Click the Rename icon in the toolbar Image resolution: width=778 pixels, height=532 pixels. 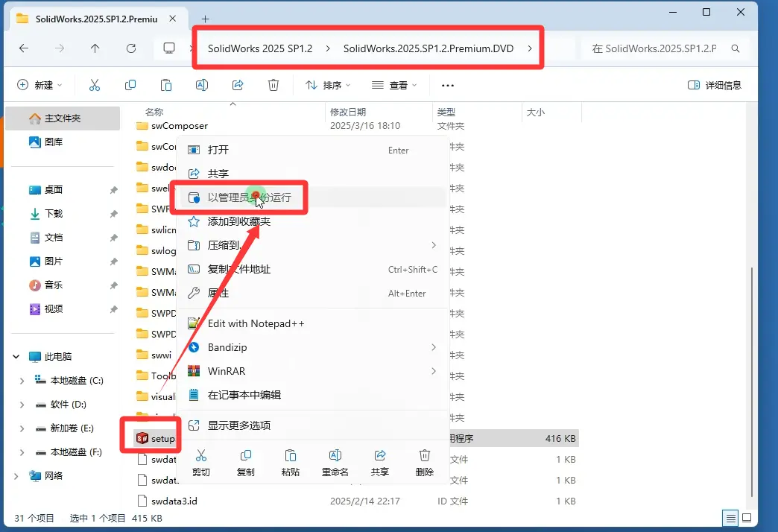click(202, 86)
